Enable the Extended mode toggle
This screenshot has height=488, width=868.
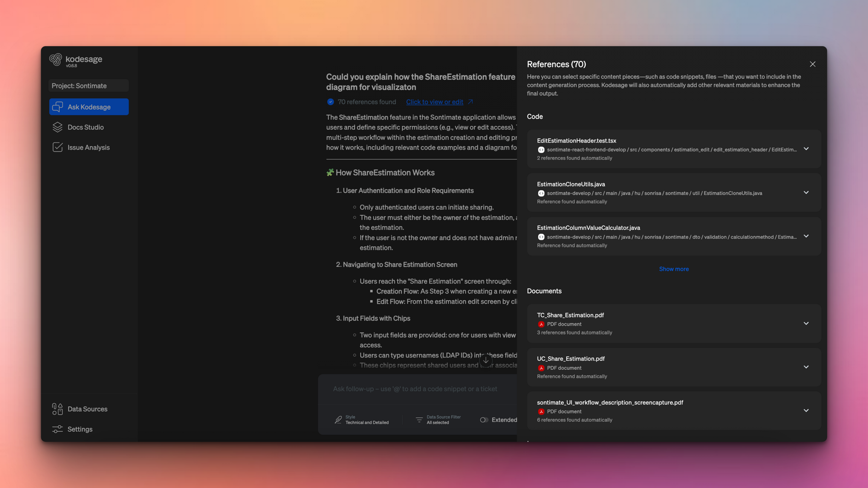(x=484, y=420)
